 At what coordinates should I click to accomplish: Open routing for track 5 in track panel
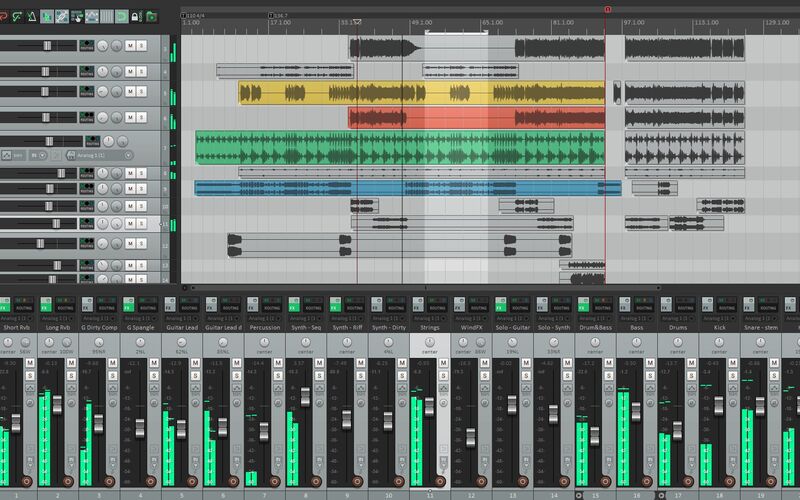pyautogui.click(x=87, y=91)
